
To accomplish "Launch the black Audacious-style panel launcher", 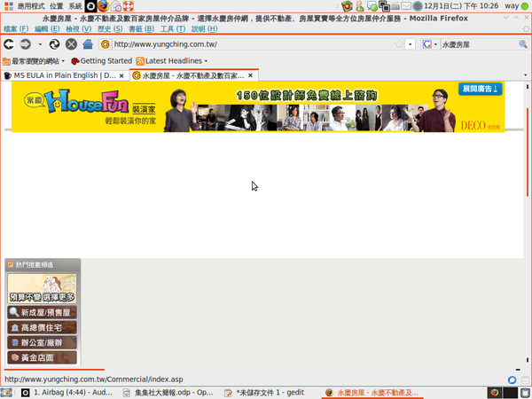I will pos(90,6).
